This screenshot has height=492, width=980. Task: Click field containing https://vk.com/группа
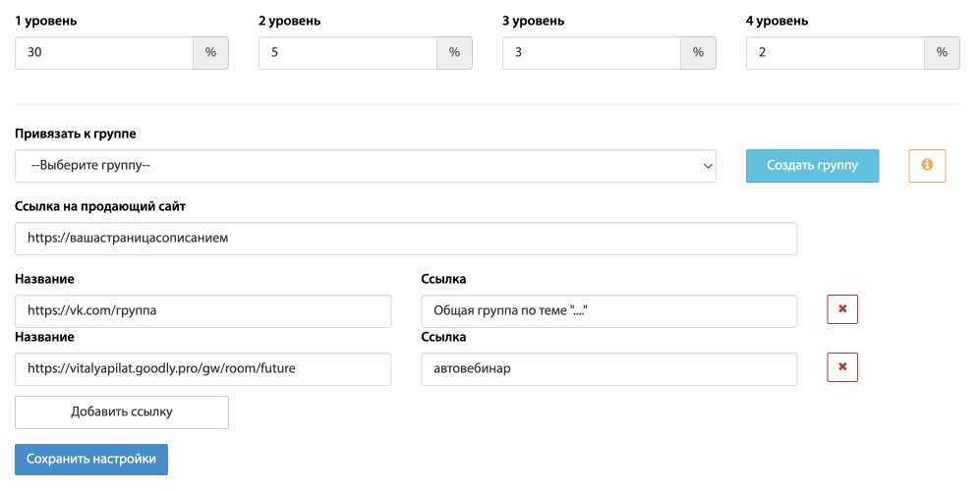point(203,311)
